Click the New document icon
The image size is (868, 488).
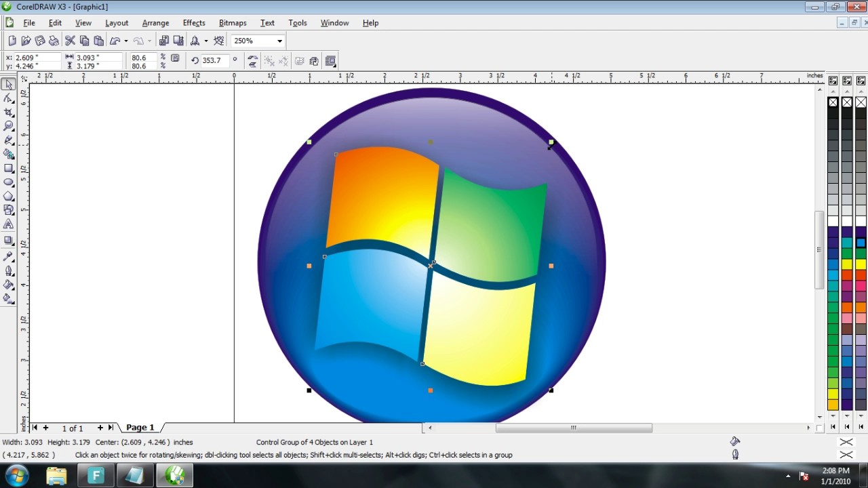12,41
